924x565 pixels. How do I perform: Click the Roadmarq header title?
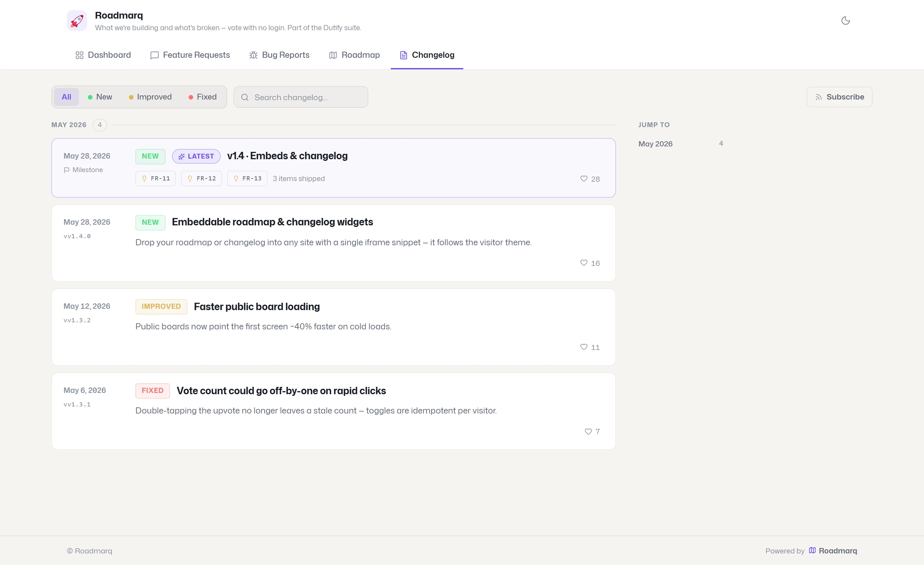click(x=119, y=15)
